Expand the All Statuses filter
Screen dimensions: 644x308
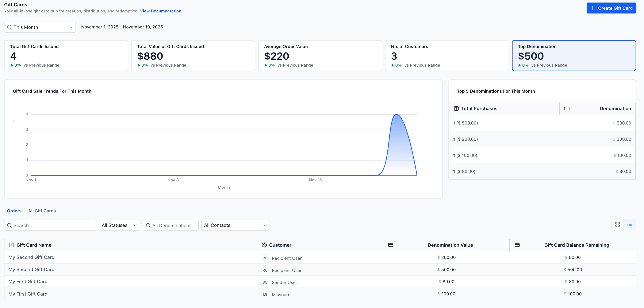[x=119, y=225]
